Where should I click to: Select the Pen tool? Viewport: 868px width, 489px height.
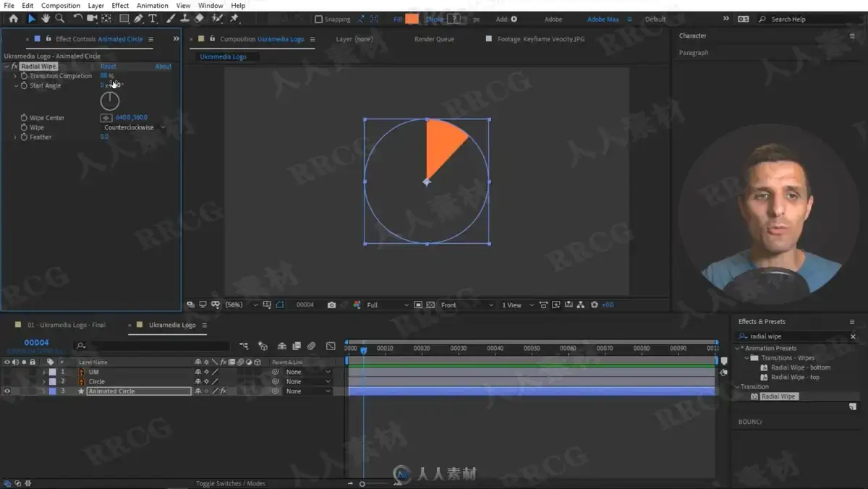138,19
